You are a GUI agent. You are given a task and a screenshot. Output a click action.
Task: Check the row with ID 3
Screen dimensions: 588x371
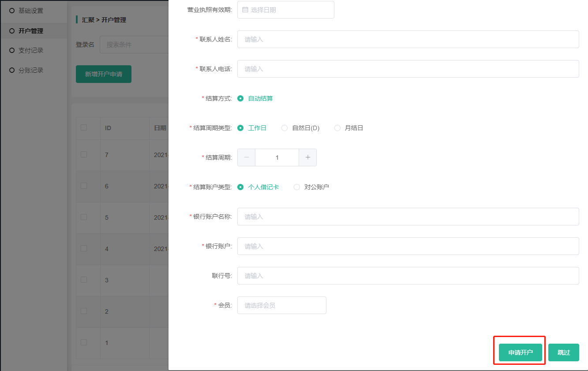[84, 280]
